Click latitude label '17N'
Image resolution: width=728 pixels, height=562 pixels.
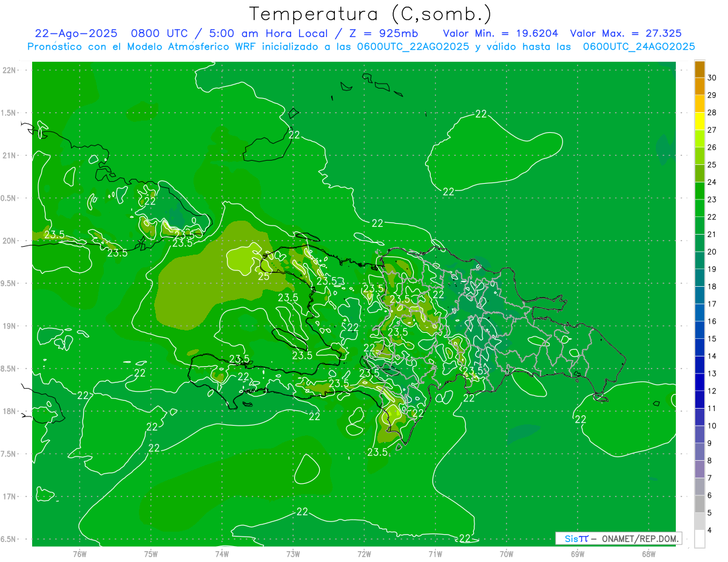pyautogui.click(x=9, y=497)
